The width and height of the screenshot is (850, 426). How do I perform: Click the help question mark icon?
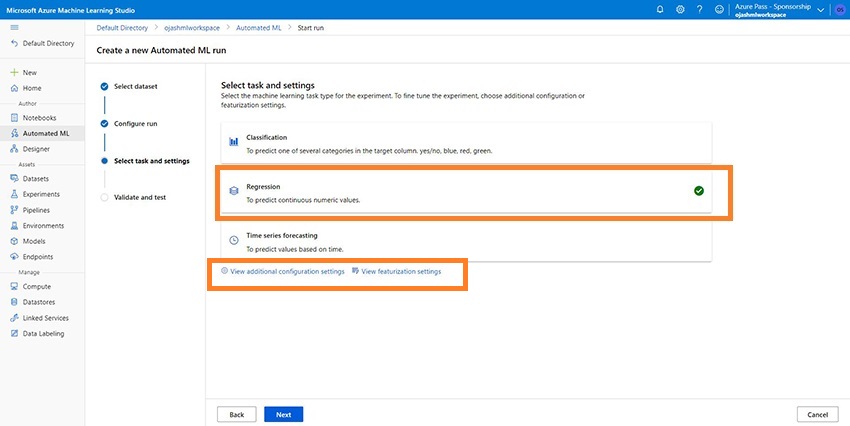click(700, 9)
